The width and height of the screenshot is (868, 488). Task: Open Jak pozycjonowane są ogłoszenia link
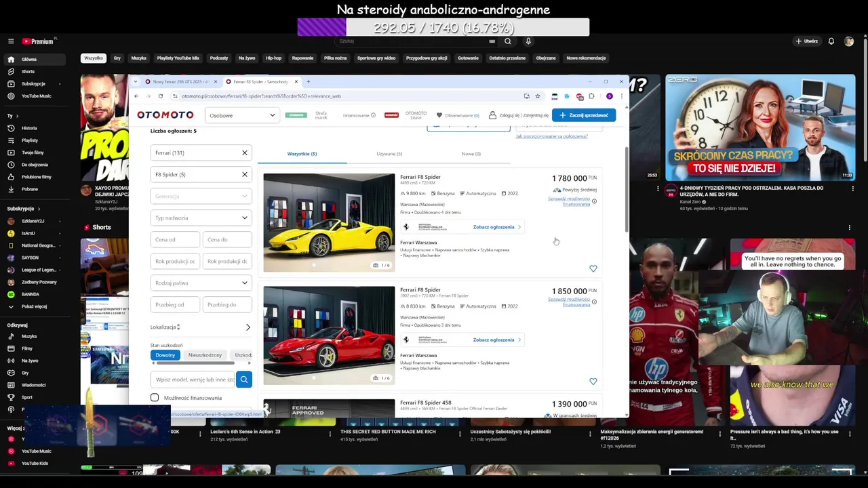[x=551, y=136]
